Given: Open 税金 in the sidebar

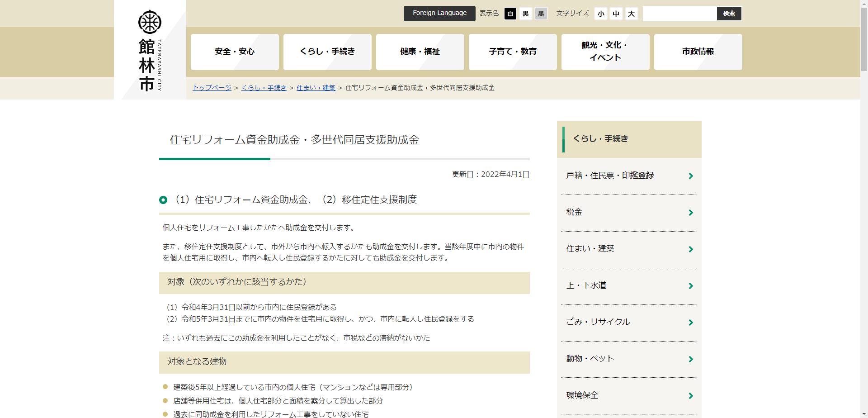Looking at the screenshot, I should [x=629, y=213].
